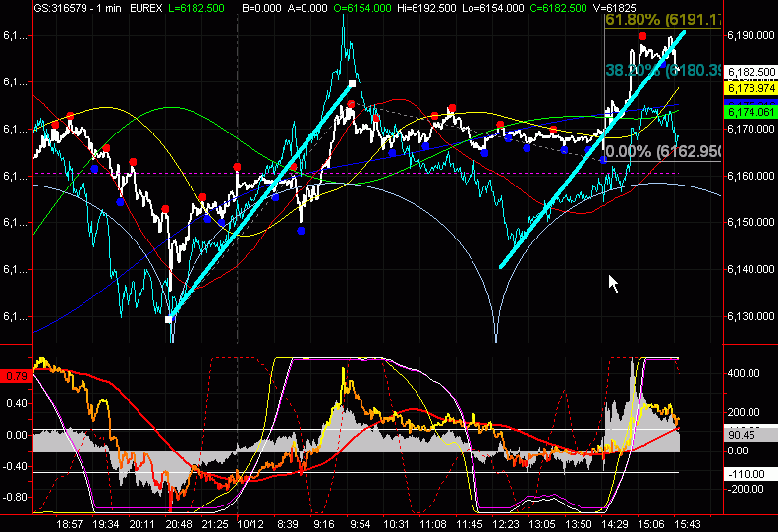
Task: Click the V=61825 volume readout
Action: pyautogui.click(x=614, y=8)
